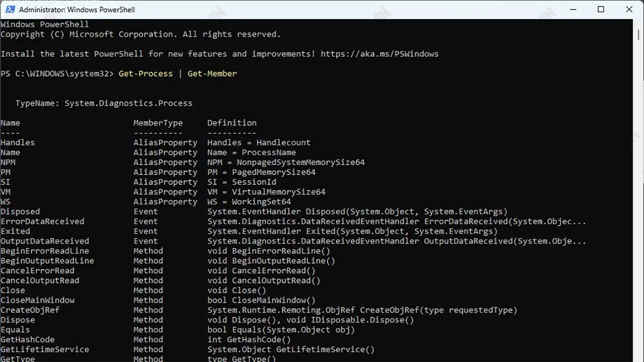Minimize the PowerShell window

[572, 9]
